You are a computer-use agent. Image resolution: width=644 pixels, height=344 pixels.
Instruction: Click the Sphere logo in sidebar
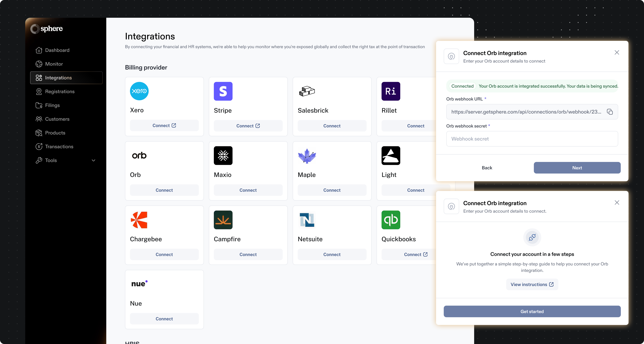47,29
